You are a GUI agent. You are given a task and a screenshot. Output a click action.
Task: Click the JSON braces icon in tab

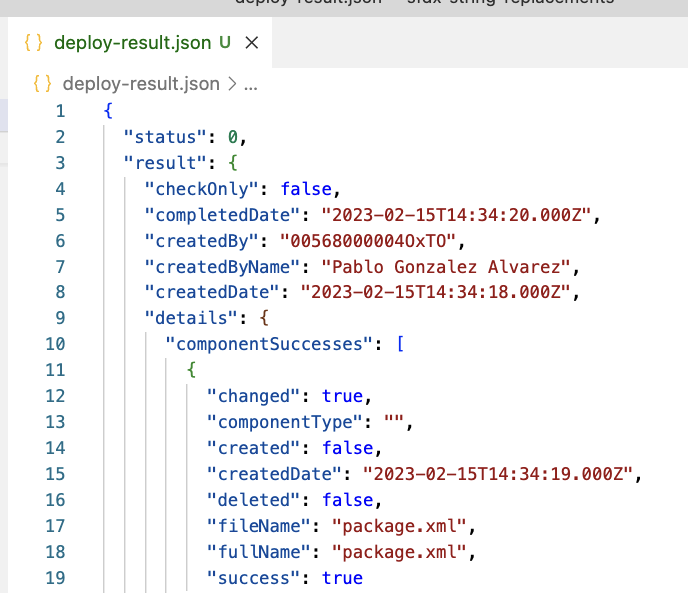click(33, 43)
